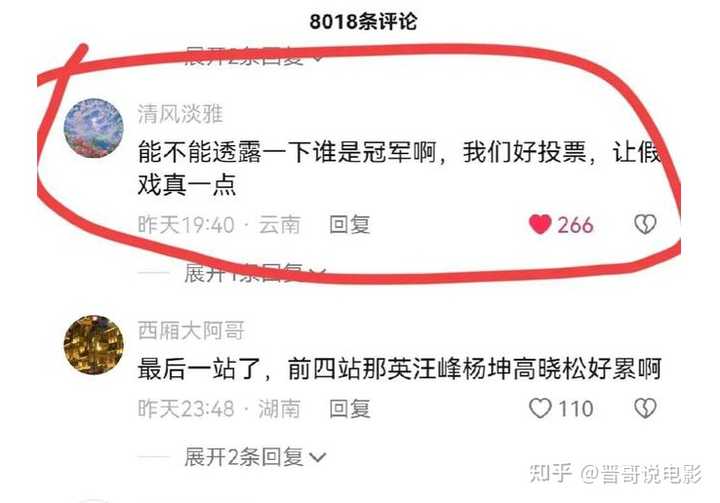This screenshot has height=503, width=720.
Task: Click the 昨天19:40 · 云南 timestamp
Action: [219, 225]
